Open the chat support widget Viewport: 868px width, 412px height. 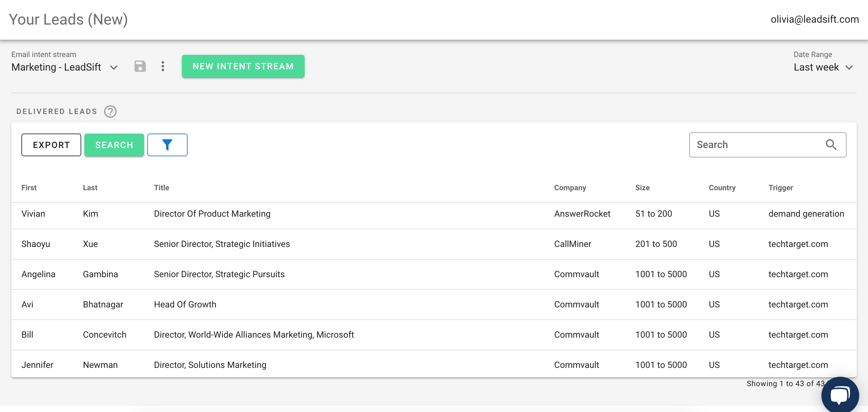point(839,394)
